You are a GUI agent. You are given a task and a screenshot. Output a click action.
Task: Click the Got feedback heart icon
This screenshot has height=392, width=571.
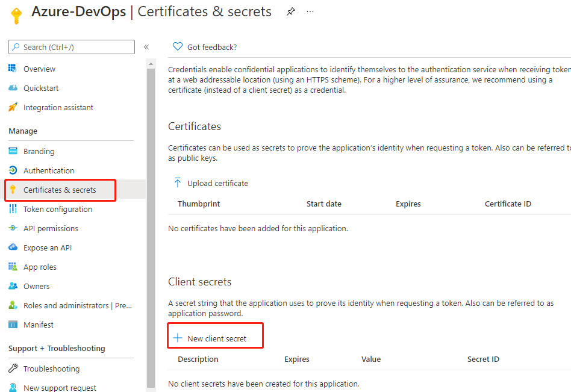tap(177, 46)
